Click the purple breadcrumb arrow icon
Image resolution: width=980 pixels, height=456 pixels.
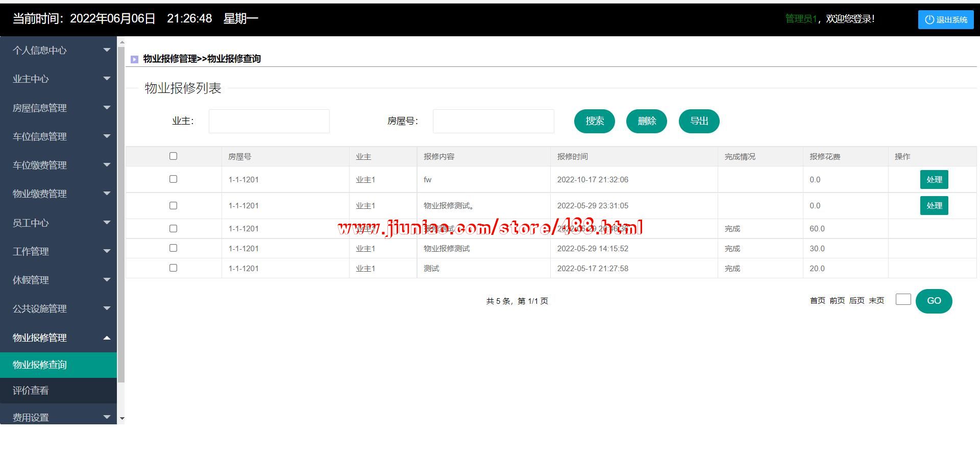pyautogui.click(x=134, y=59)
